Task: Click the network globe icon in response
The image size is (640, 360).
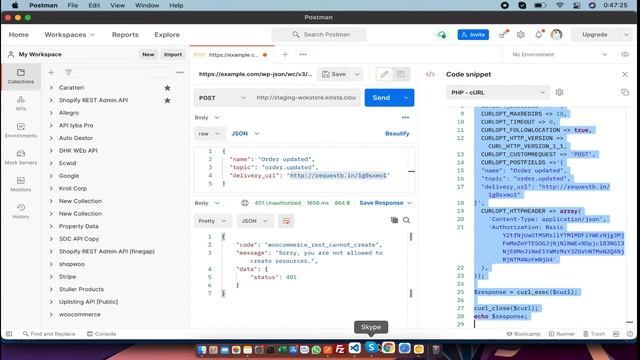Action: point(244,203)
